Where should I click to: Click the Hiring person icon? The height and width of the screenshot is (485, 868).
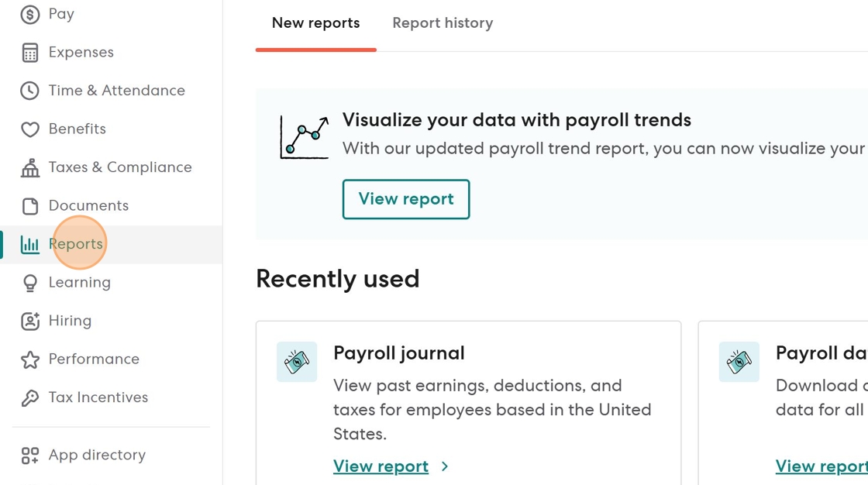coord(29,321)
